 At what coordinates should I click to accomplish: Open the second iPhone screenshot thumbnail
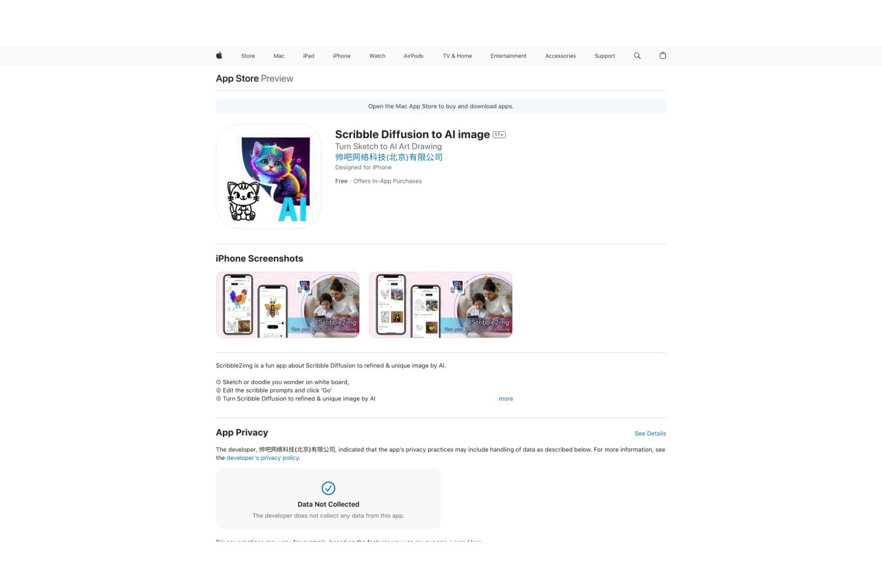coord(440,305)
